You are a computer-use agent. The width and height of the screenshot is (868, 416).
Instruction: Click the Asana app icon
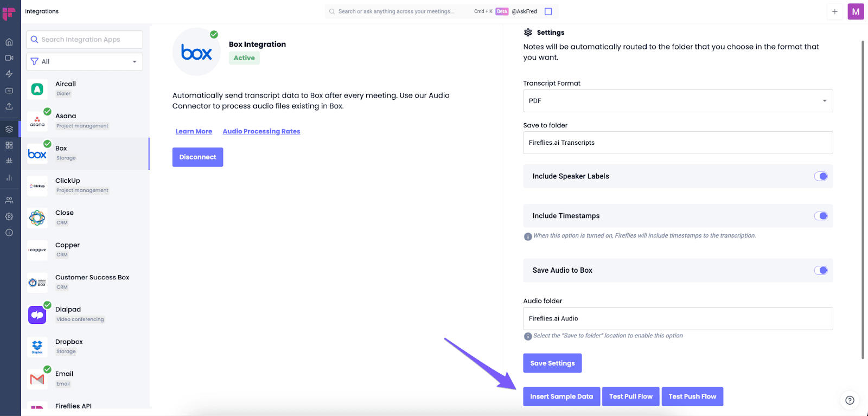[37, 121]
